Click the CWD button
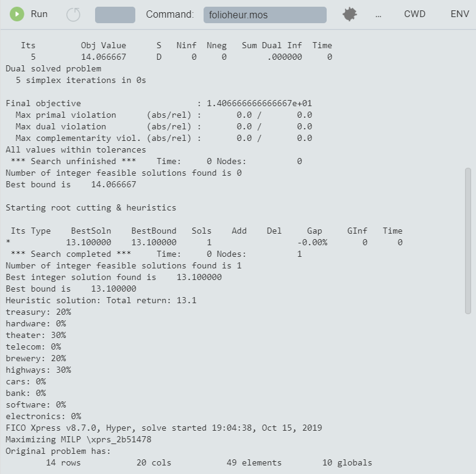This screenshot has width=476, height=474. pyautogui.click(x=414, y=14)
